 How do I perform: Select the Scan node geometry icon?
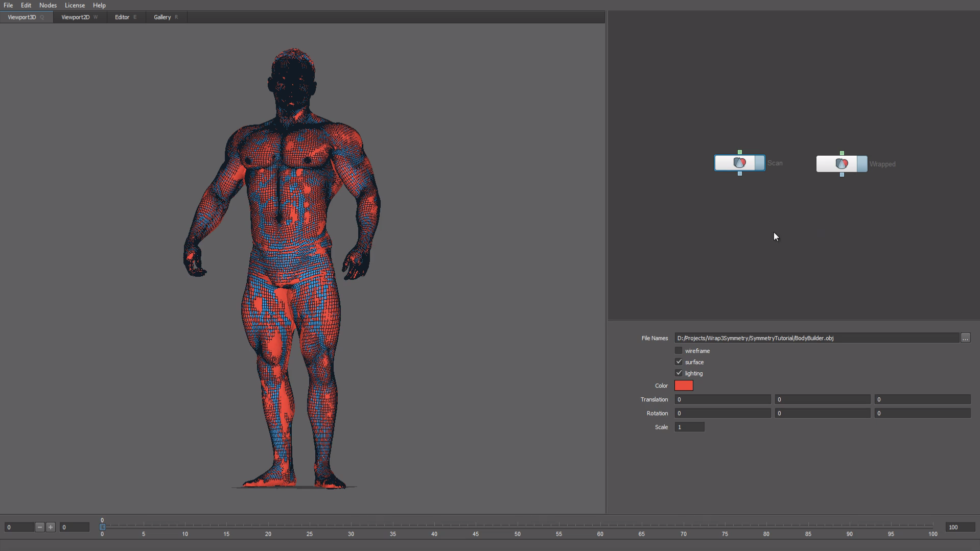pos(739,163)
